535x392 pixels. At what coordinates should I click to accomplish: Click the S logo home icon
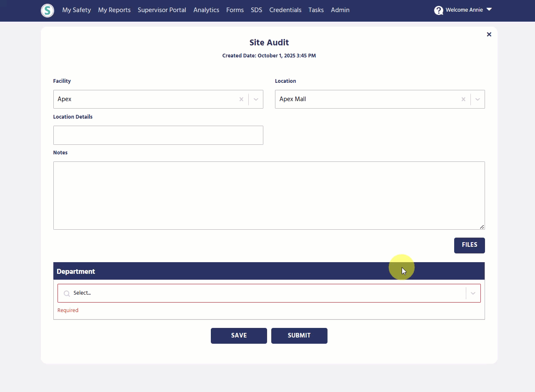(47, 10)
